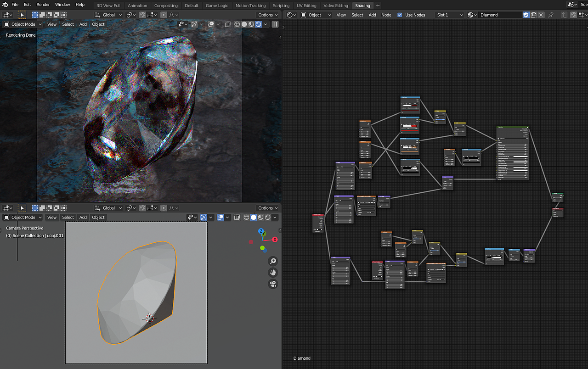Disable the Use Nodes checkbox
588x369 pixels.
point(401,15)
